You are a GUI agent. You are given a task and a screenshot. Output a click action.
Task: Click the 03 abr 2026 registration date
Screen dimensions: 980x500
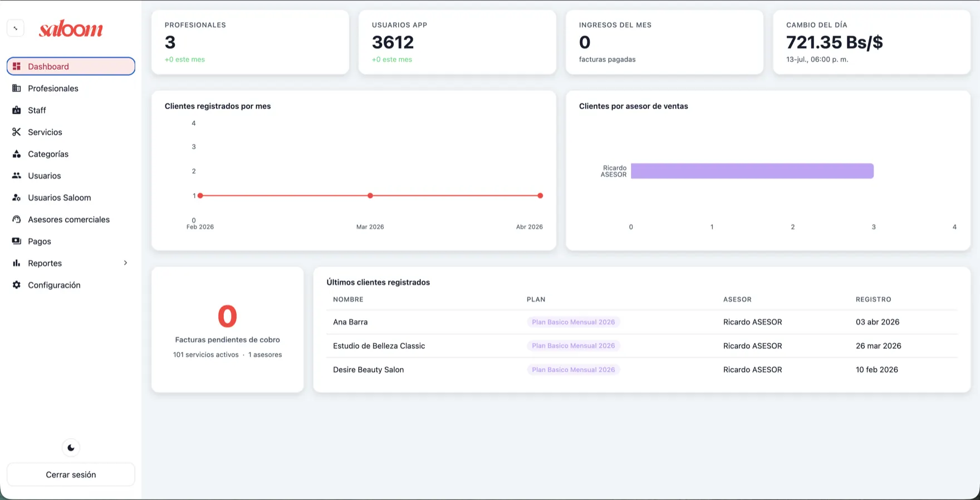878,322
